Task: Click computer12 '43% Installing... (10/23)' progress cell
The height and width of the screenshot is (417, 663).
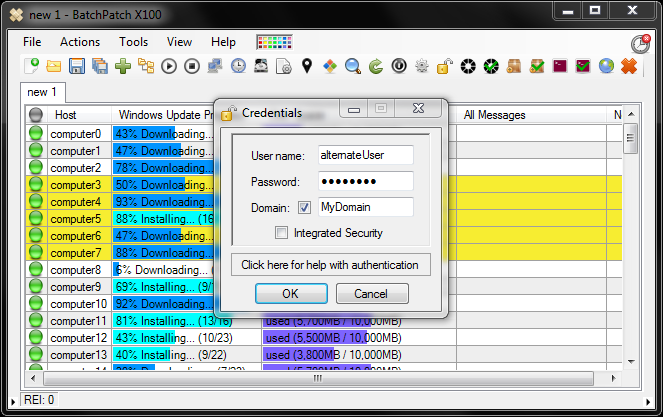Action: click(x=186, y=337)
